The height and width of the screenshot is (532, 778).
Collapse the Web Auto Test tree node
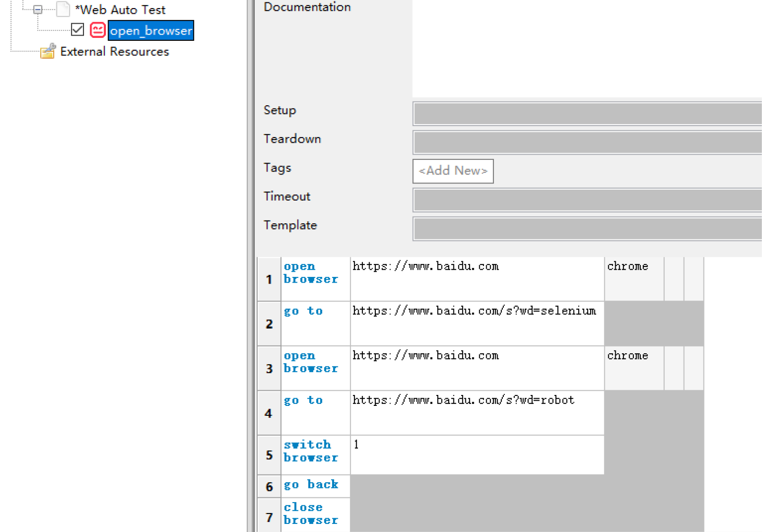(x=38, y=9)
